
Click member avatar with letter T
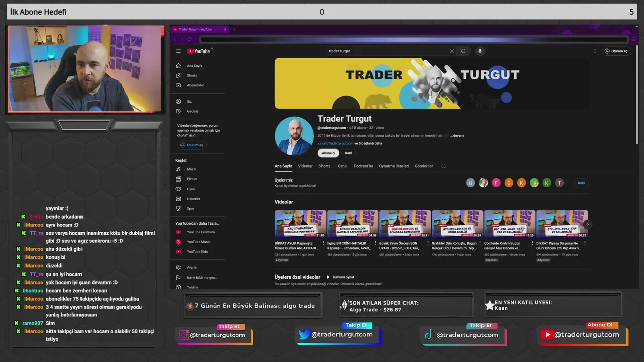coord(559,183)
